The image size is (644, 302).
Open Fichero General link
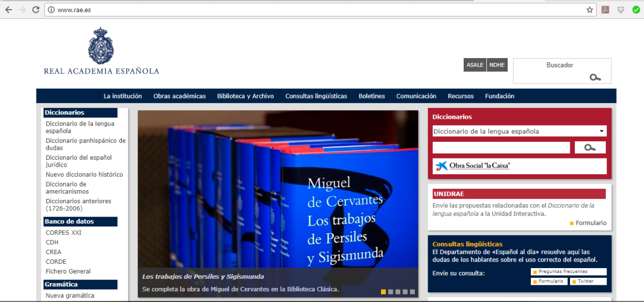point(68,271)
